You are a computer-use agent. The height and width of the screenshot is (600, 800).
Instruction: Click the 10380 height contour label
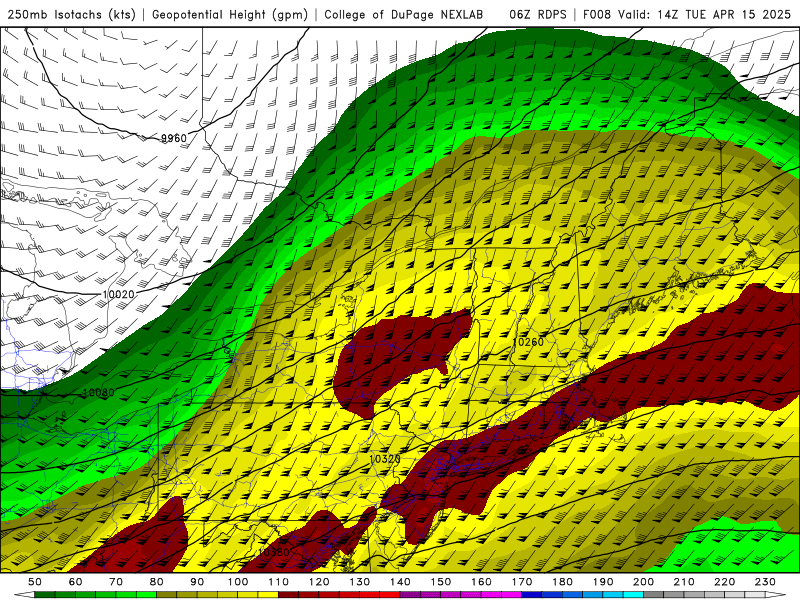pos(273,552)
